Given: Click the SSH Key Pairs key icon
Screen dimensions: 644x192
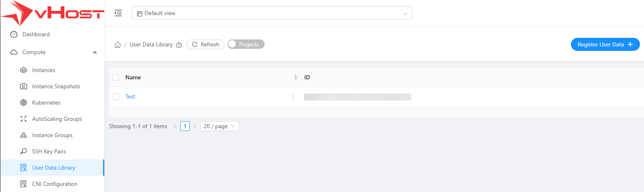Looking at the screenshot, I should point(24,151).
